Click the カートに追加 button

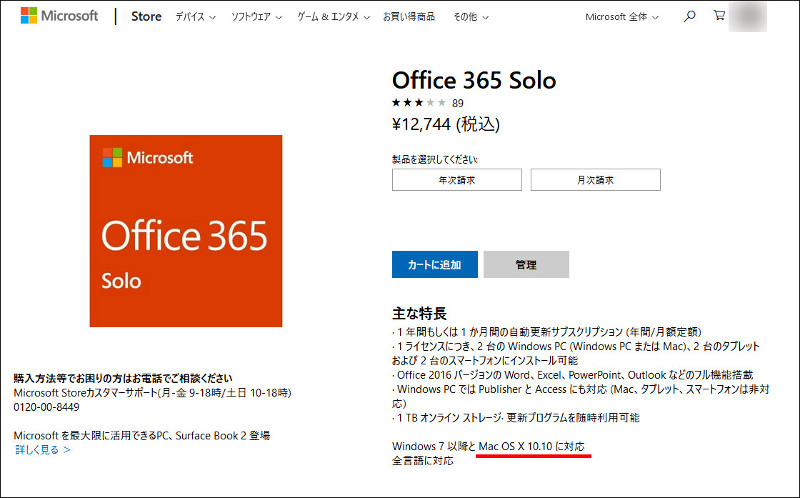(435, 264)
